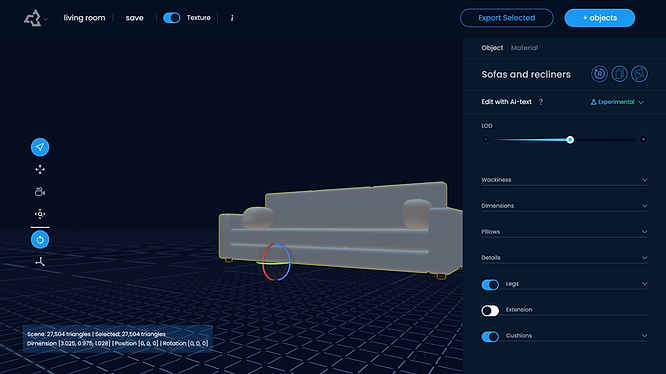Screen dimensions: 666x374
Task: Click the rotation gizmo on the sofa
Action: (x=276, y=262)
